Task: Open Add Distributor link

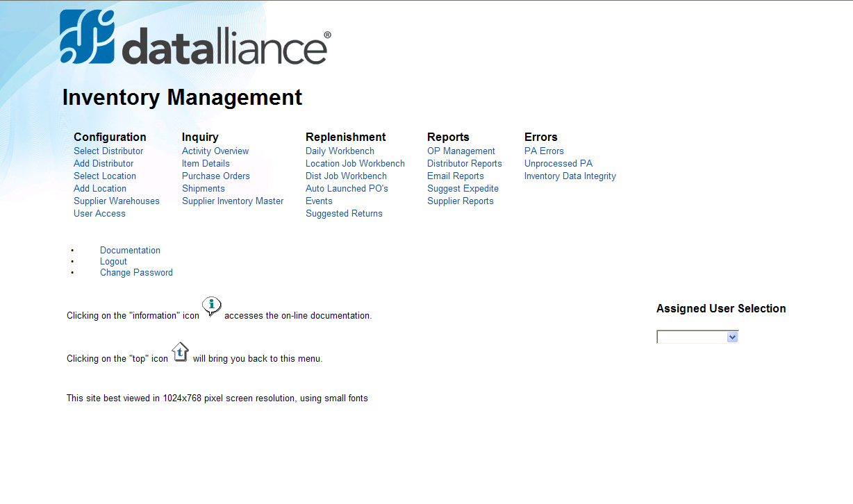Action: (x=103, y=163)
